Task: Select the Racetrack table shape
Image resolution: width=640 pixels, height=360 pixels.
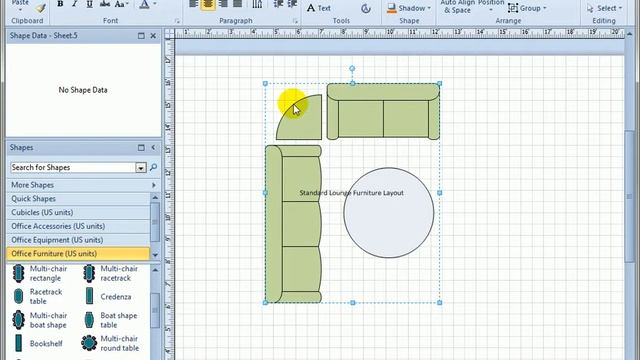Action: click(x=38, y=296)
